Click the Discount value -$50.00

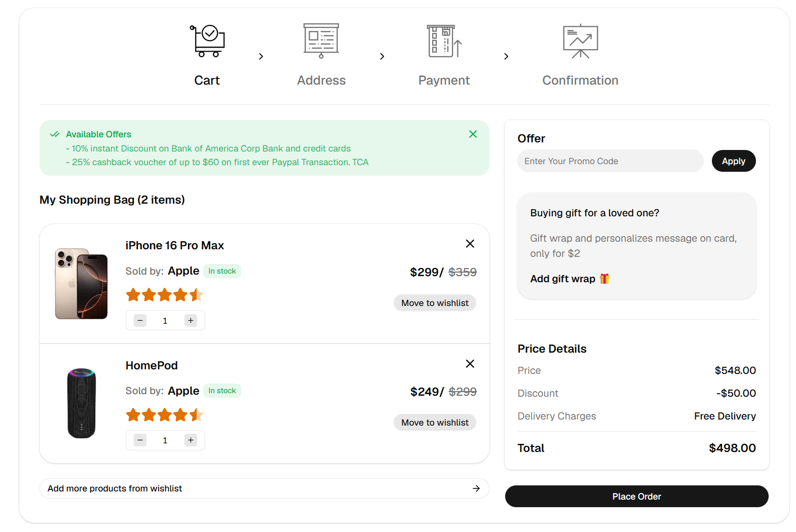(736, 393)
